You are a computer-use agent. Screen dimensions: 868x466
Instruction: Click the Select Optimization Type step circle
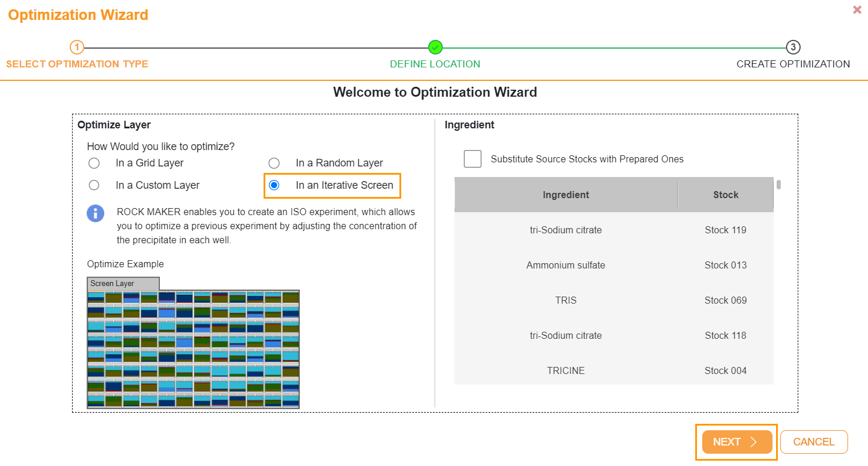coord(77,47)
